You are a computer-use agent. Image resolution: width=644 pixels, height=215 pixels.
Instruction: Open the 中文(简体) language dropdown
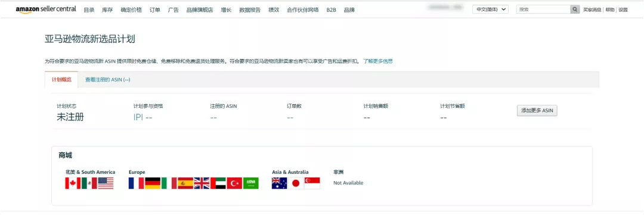click(x=490, y=10)
